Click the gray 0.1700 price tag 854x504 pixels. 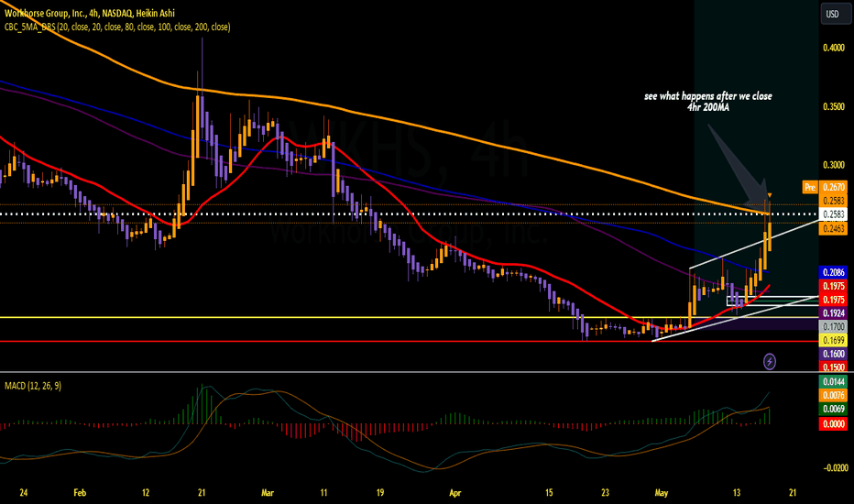(x=833, y=327)
